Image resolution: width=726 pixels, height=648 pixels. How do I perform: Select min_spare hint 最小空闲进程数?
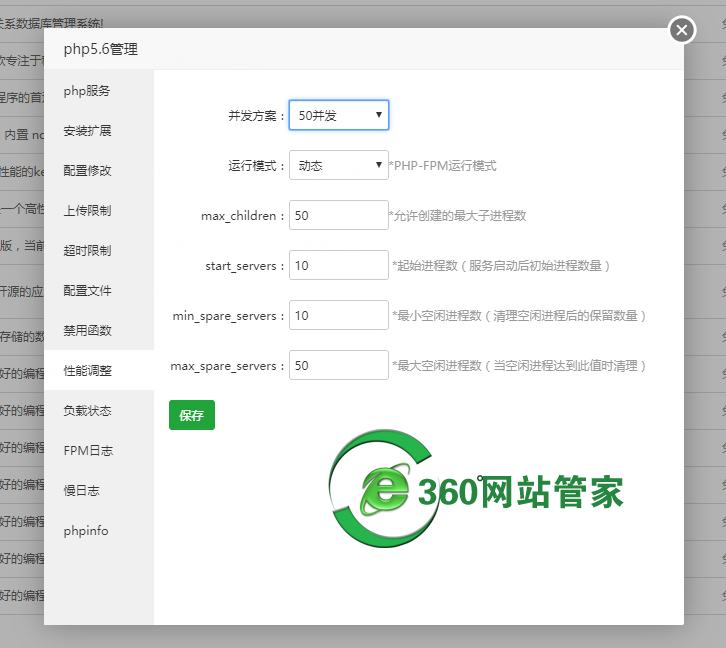[519, 315]
